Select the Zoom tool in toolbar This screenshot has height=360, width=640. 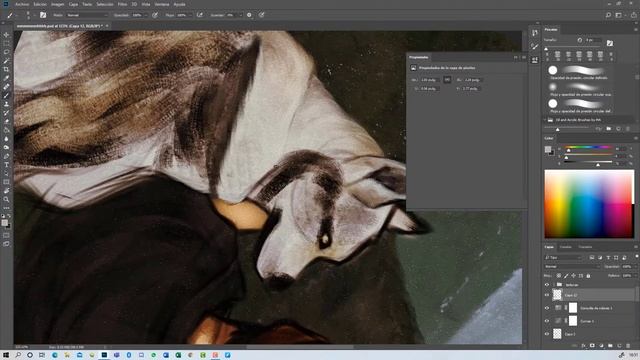pos(6,199)
